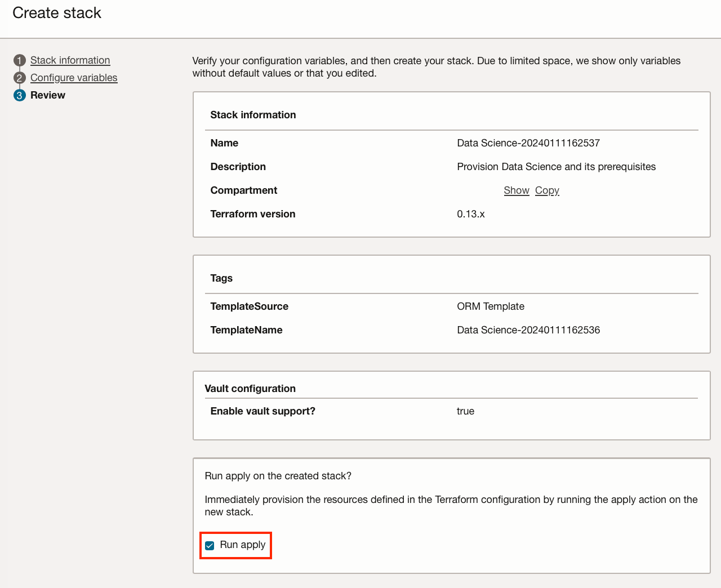Click the TemplateName value ending in 162536
This screenshot has width=721, height=588.
coord(528,330)
